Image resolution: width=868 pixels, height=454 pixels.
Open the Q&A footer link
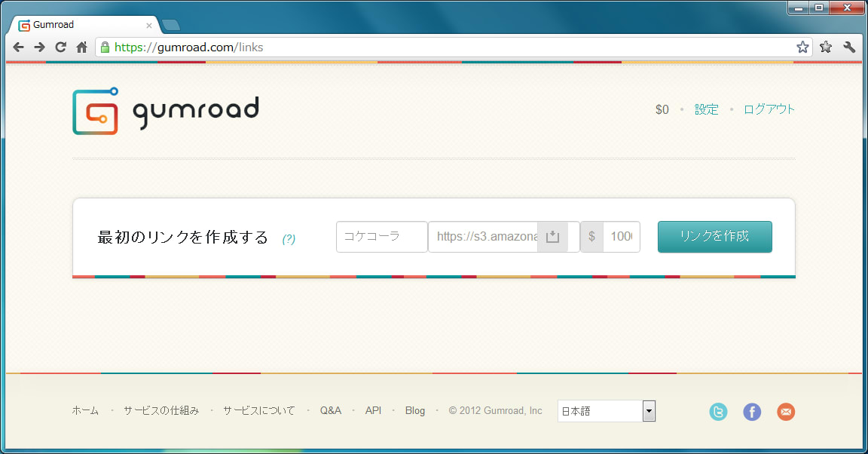point(330,411)
